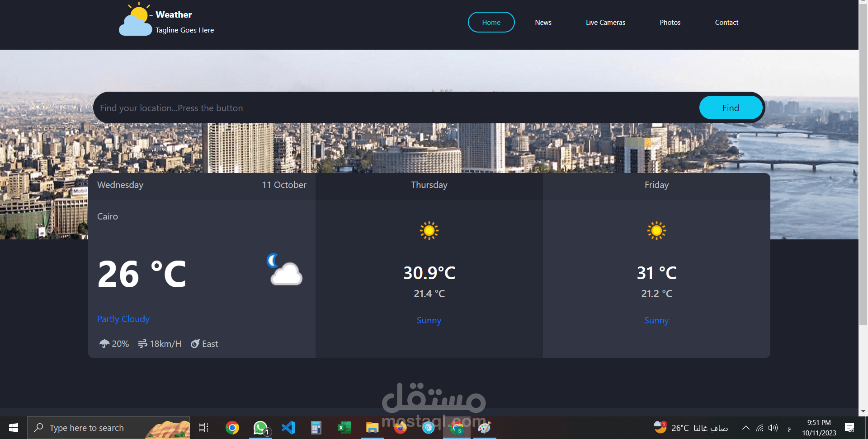Screen dimensions: 868x439
Task: Click the partly cloudy moon weather icon
Action: point(285,270)
